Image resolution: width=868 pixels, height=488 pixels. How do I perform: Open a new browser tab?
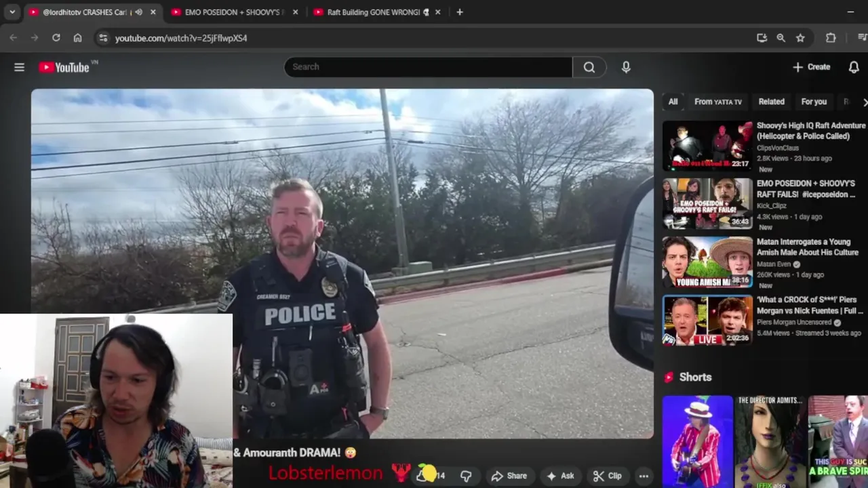coord(460,12)
